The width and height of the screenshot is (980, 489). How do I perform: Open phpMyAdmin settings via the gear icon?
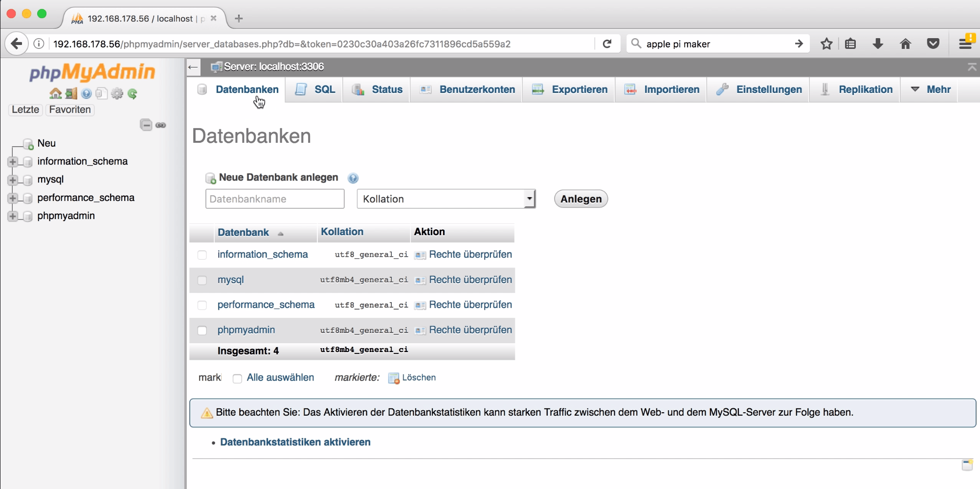117,93
